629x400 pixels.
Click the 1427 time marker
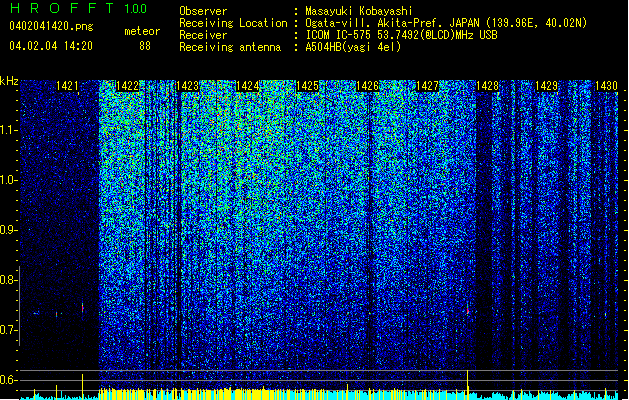(x=428, y=86)
